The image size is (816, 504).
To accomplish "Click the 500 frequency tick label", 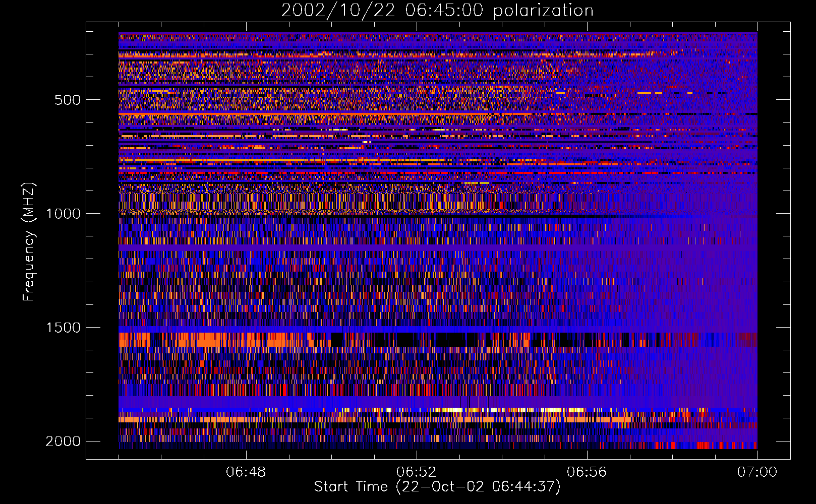I will click(68, 100).
